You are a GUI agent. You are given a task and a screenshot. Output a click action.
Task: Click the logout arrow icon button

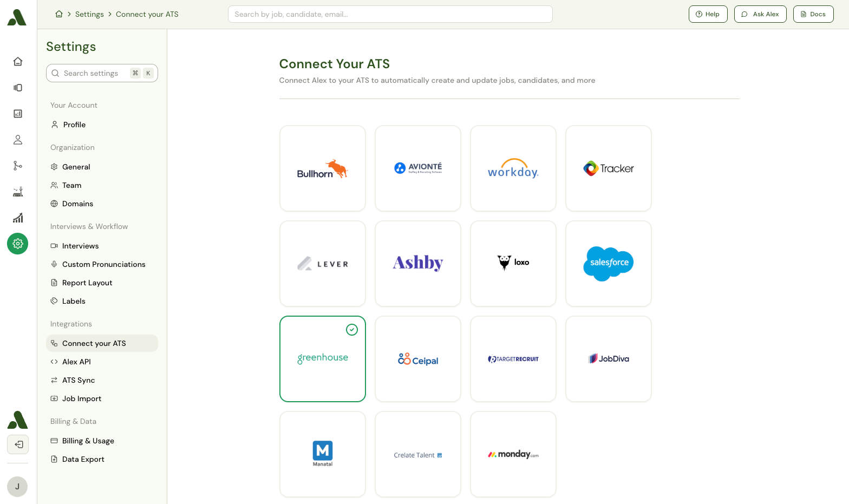tap(18, 444)
